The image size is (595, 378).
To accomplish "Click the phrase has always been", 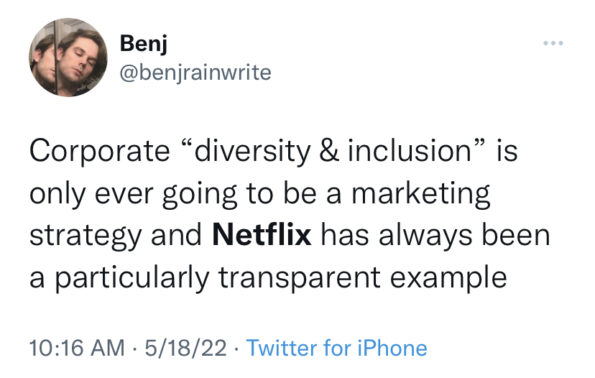I will (x=436, y=235).
